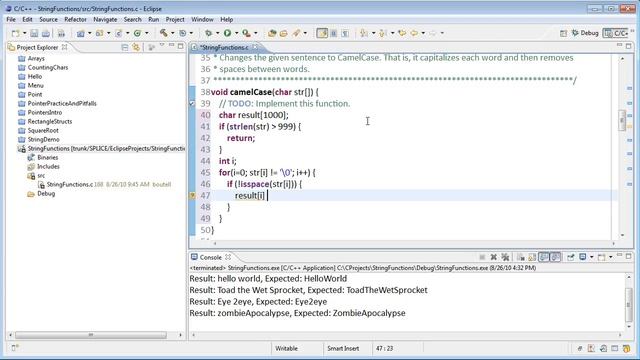Open the Debug configurations dropdown arrow
Image resolution: width=640 pixels, height=360 pixels.
pos(218,33)
